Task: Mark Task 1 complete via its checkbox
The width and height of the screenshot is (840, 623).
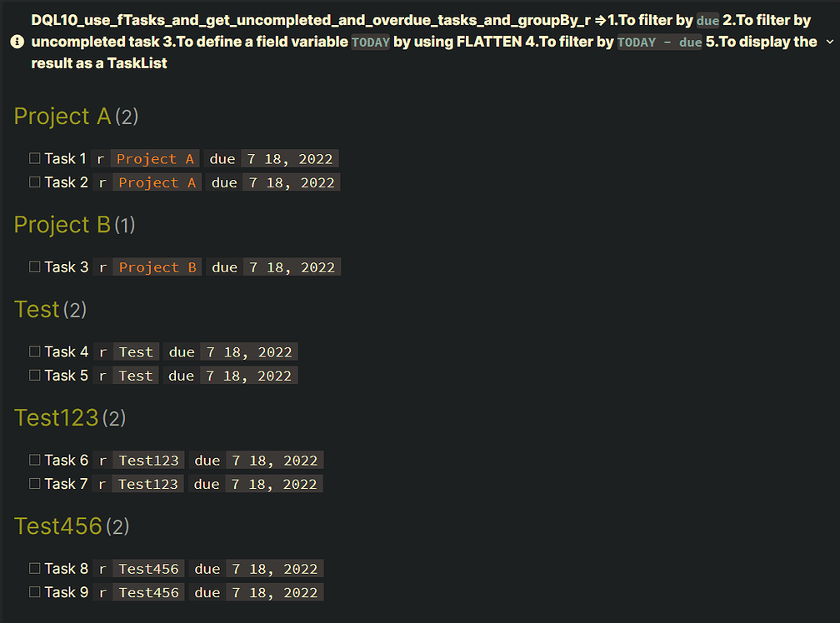Action: [33, 157]
